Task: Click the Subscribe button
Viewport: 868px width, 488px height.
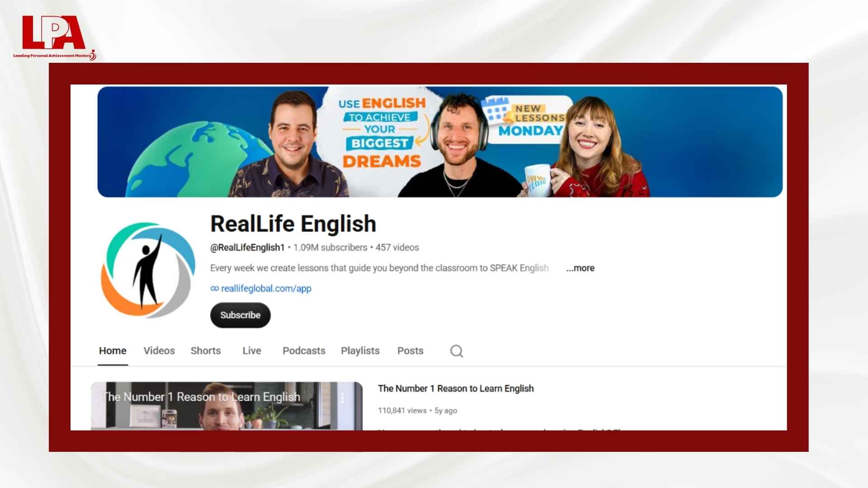Action: (x=241, y=315)
